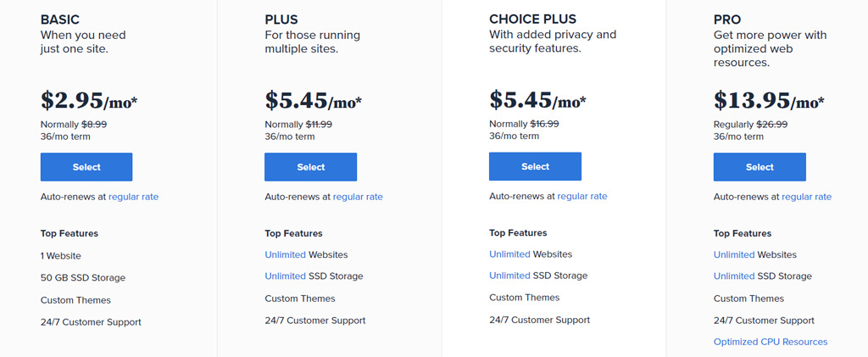This screenshot has height=357, width=868.
Task: Click Unlimited SSD Storage link in PRO plan
Action: (x=734, y=276)
